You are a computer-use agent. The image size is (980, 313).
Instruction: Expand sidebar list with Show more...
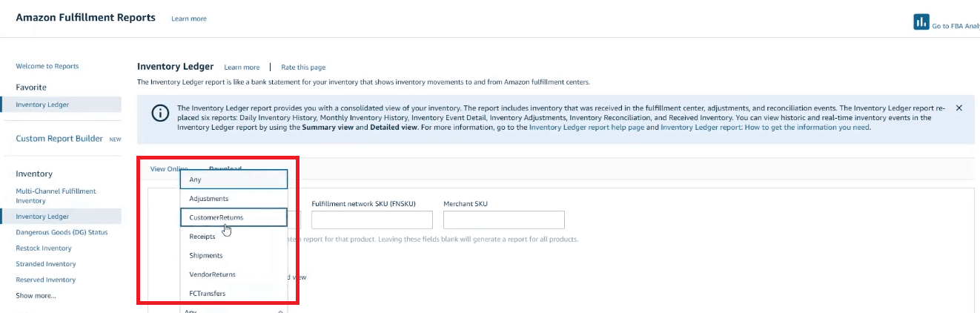(36, 295)
